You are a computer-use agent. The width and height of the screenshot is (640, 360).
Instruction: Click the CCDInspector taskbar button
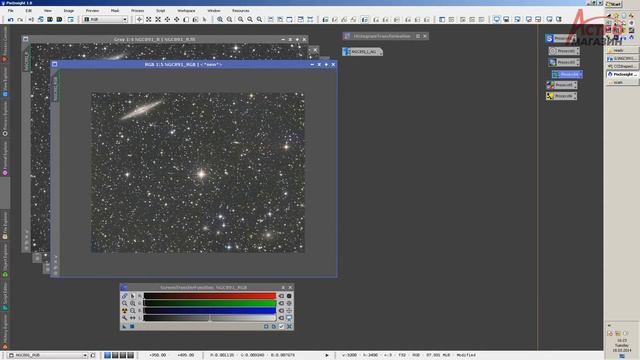[x=622, y=66]
